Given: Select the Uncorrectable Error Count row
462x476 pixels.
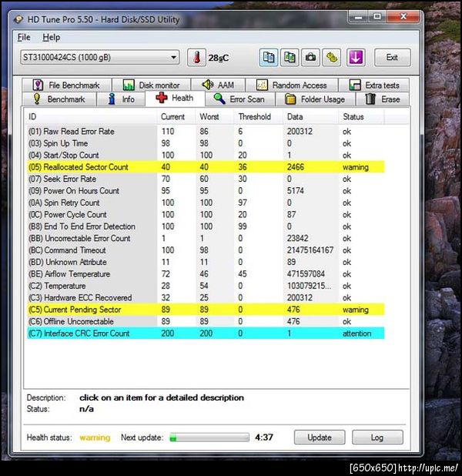Looking at the screenshot, I should click(x=206, y=238).
